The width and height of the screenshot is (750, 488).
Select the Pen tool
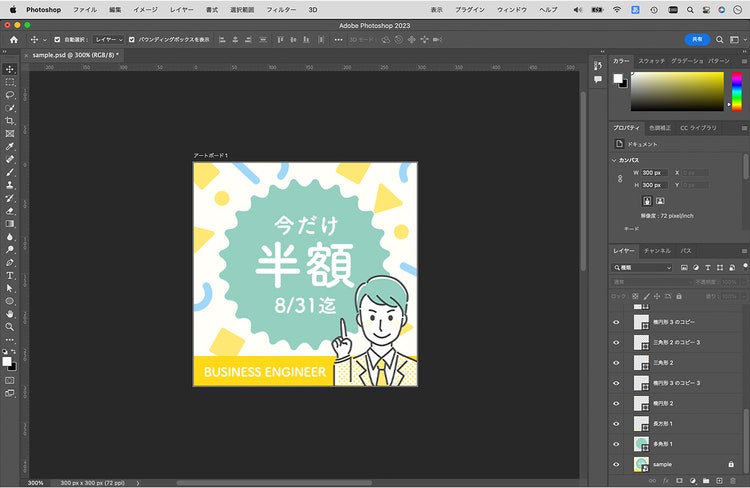[x=10, y=263]
